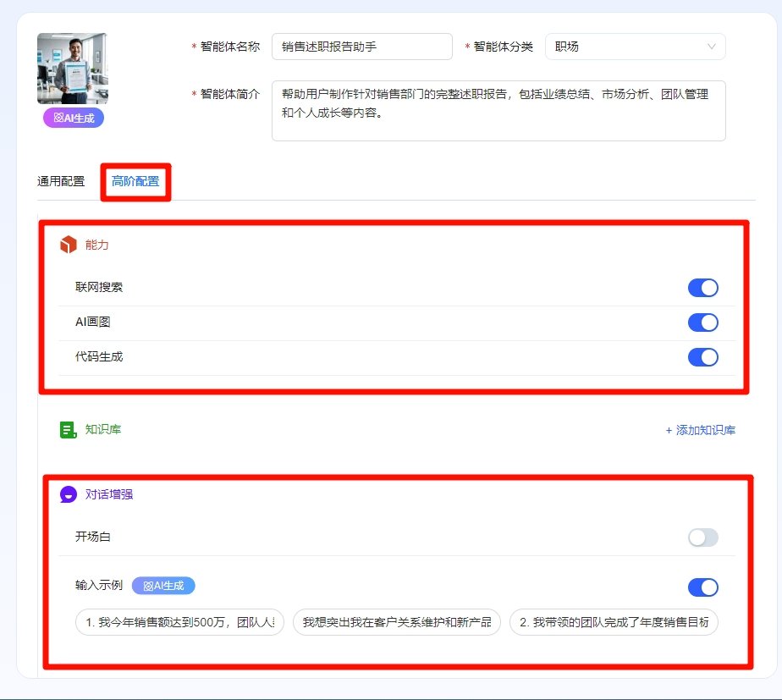The image size is (782, 700).
Task: Select the 高阶配置 tab
Action: point(135,180)
